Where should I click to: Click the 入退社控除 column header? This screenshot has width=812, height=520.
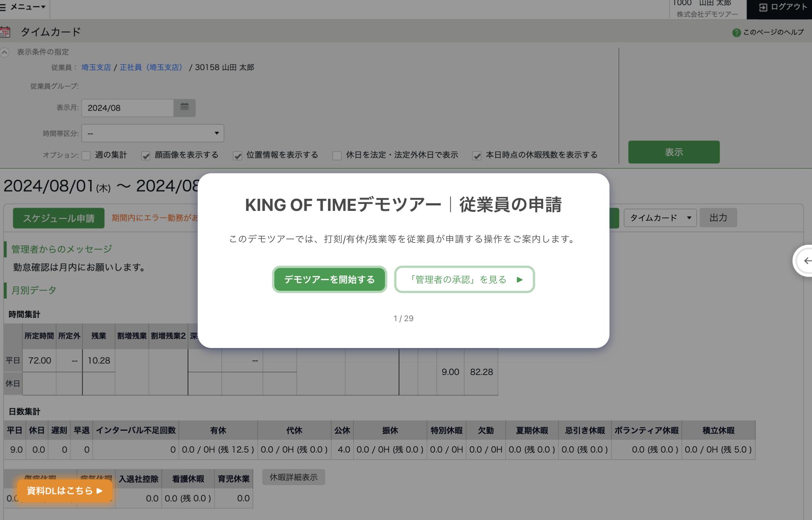[x=139, y=479]
